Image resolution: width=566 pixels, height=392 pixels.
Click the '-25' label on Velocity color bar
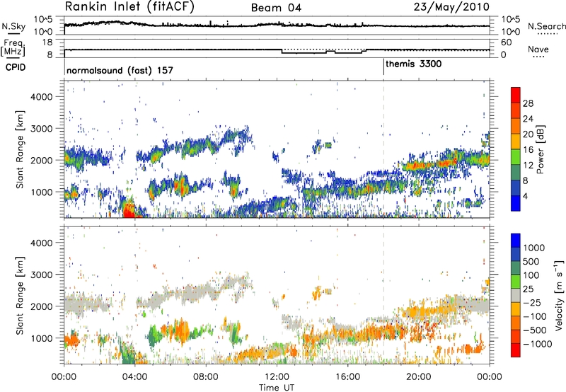pos(532,302)
